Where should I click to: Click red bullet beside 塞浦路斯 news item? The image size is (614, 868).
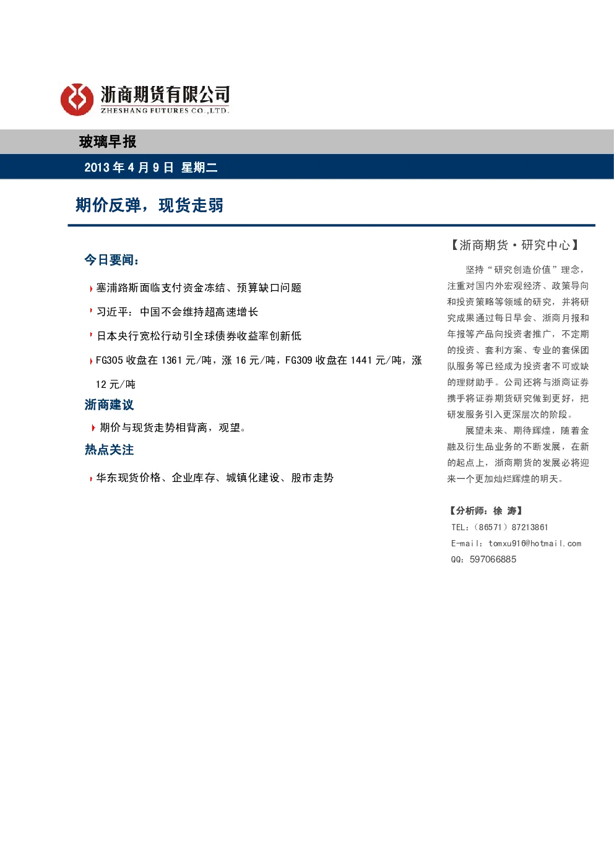point(91,288)
